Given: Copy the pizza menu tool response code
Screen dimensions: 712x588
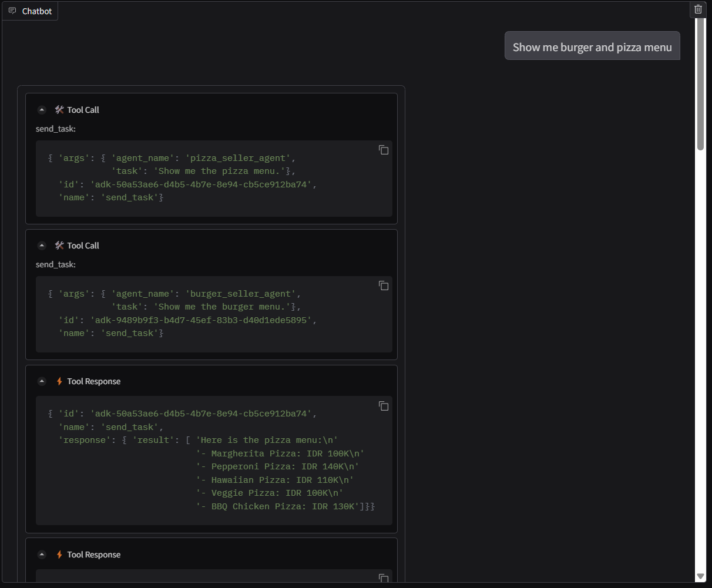Looking at the screenshot, I should (384, 406).
